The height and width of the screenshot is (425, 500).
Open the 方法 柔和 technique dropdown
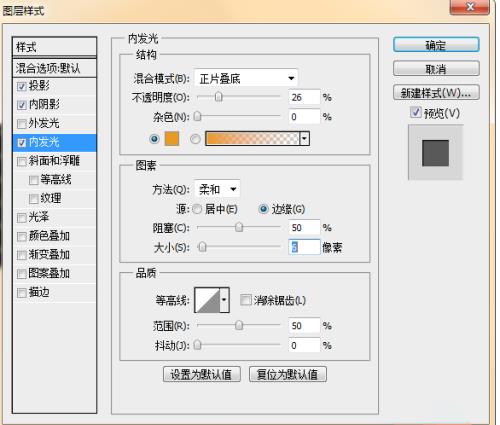point(217,190)
